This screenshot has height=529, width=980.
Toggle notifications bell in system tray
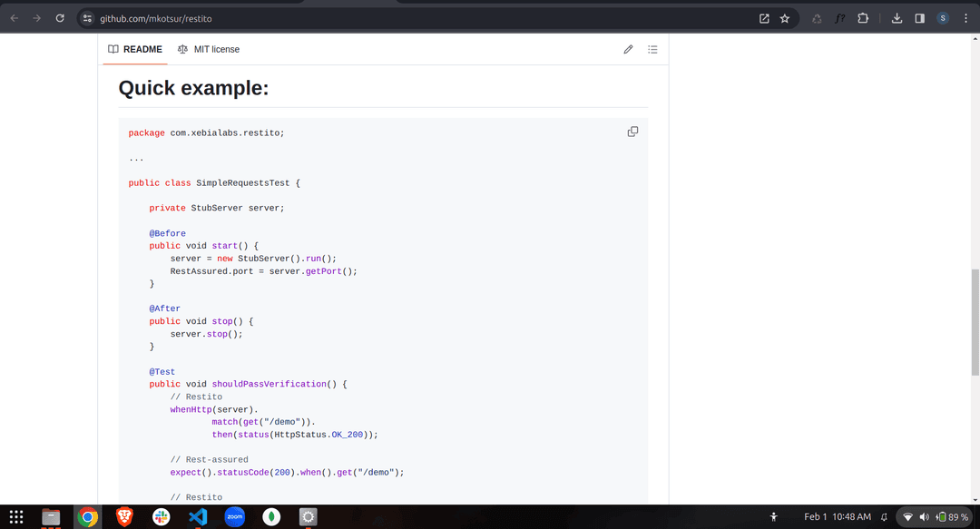coord(884,516)
